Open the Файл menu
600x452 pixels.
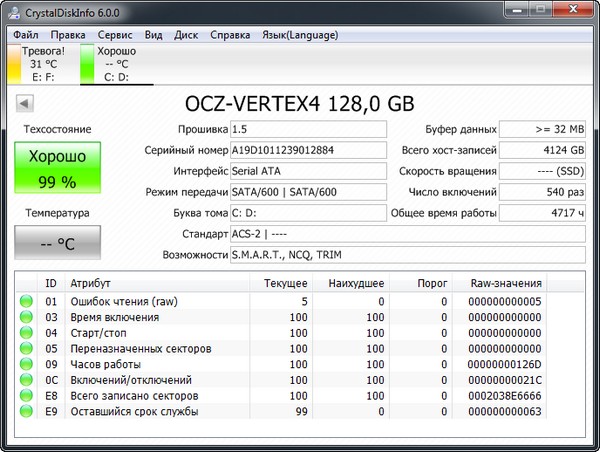pyautogui.click(x=26, y=34)
